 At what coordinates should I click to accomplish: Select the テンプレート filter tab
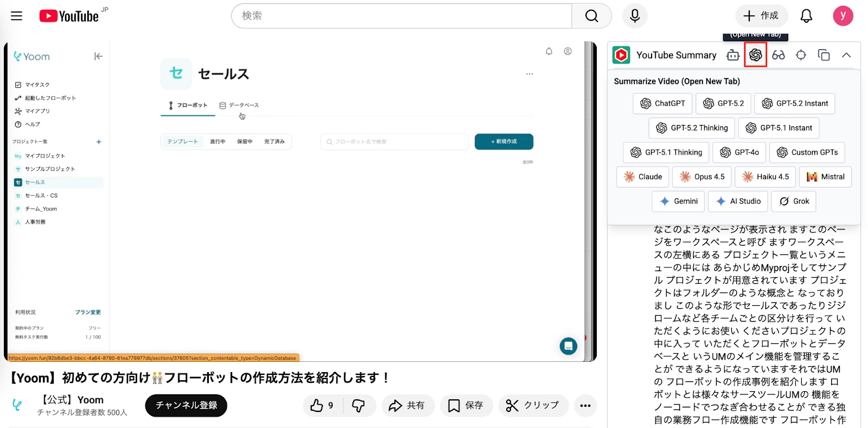tap(182, 142)
